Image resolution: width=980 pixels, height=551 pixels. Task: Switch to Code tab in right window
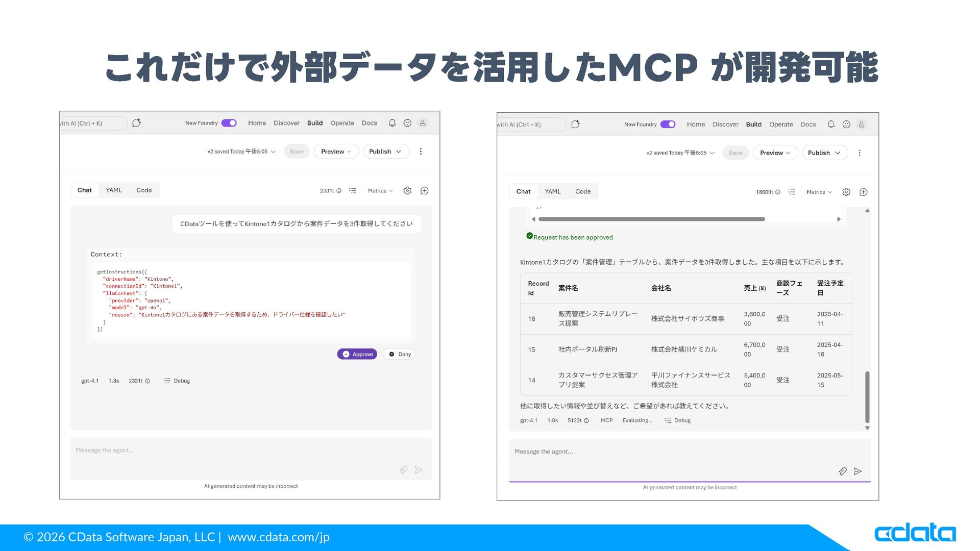[582, 192]
